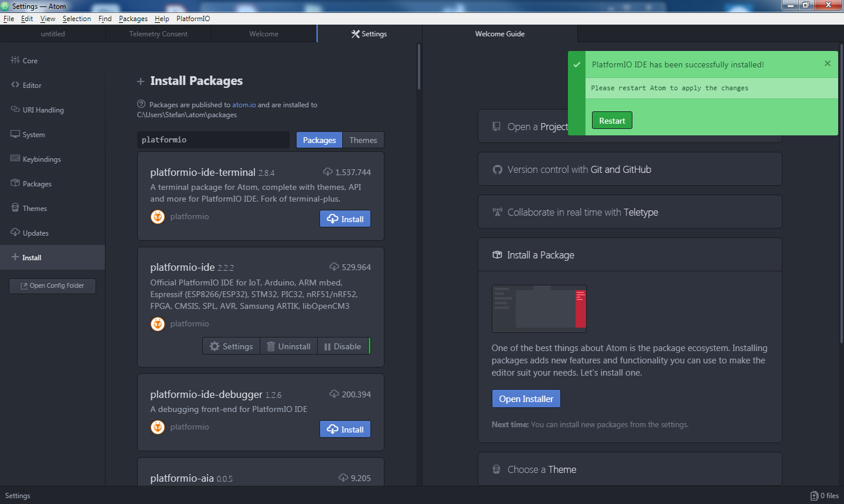Screen dimensions: 844x504
Task: Check for package Updates in sidebar
Action: [x=52, y=233]
